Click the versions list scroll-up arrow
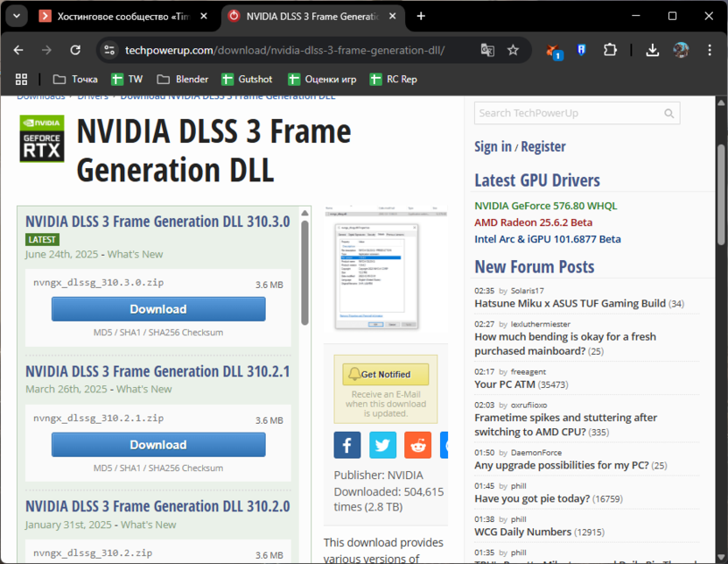Screen dimensions: 728x564 tap(304, 213)
